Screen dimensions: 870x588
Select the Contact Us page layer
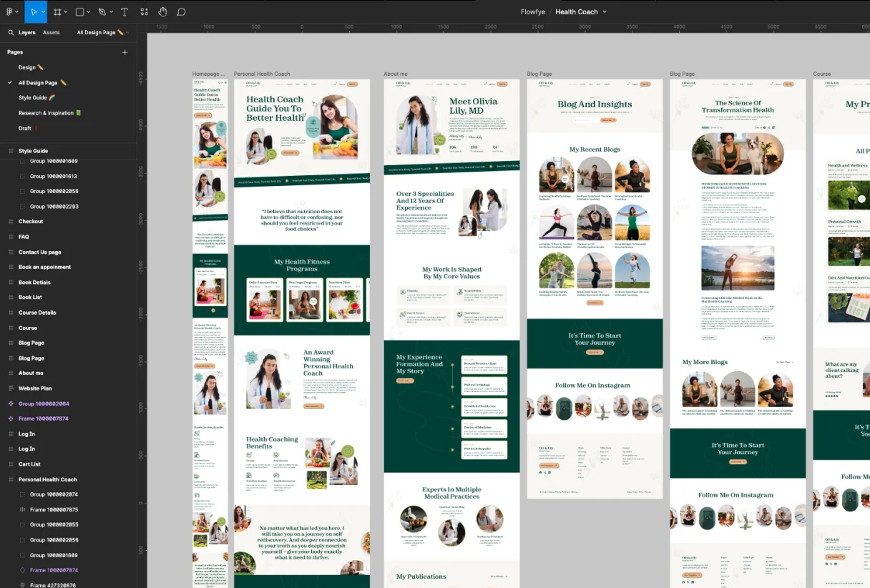pos(39,252)
